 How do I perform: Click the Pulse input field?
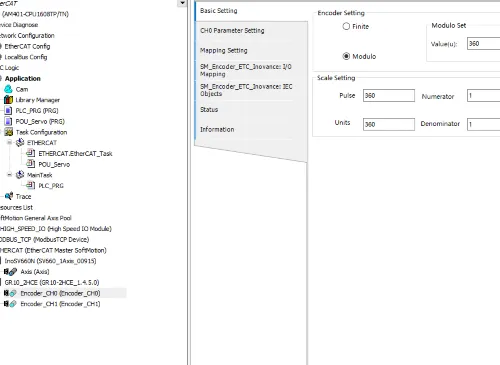pos(389,95)
